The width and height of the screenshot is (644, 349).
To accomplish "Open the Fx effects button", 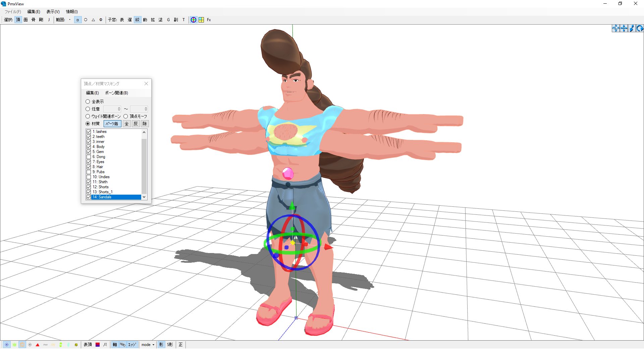I will (209, 20).
